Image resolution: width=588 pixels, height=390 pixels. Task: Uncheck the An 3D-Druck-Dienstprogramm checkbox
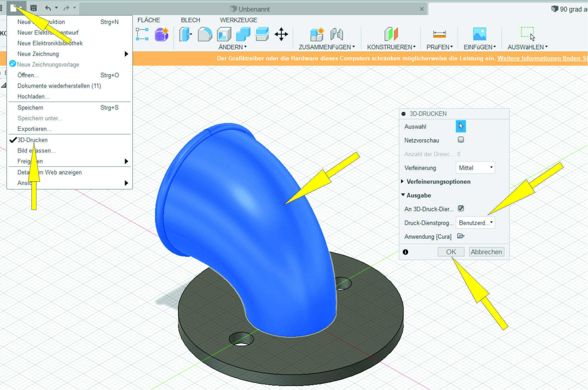[461, 208]
